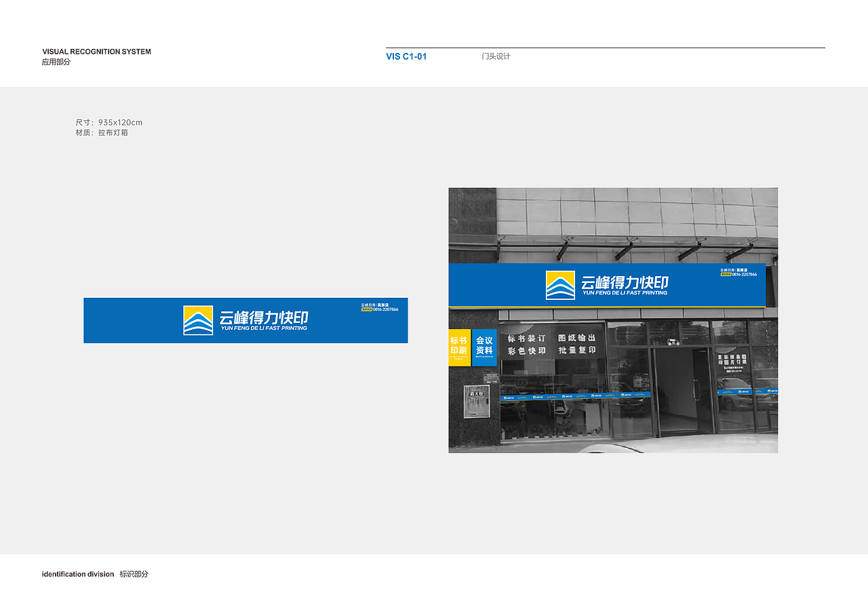The width and height of the screenshot is (868, 614).
Task: Click the '批量复印' window lettering
Action: pos(577,350)
